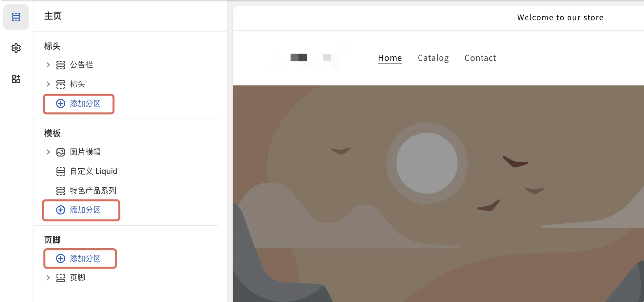This screenshot has width=644, height=302.
Task: Click the store logo in preview header
Action: click(305, 58)
